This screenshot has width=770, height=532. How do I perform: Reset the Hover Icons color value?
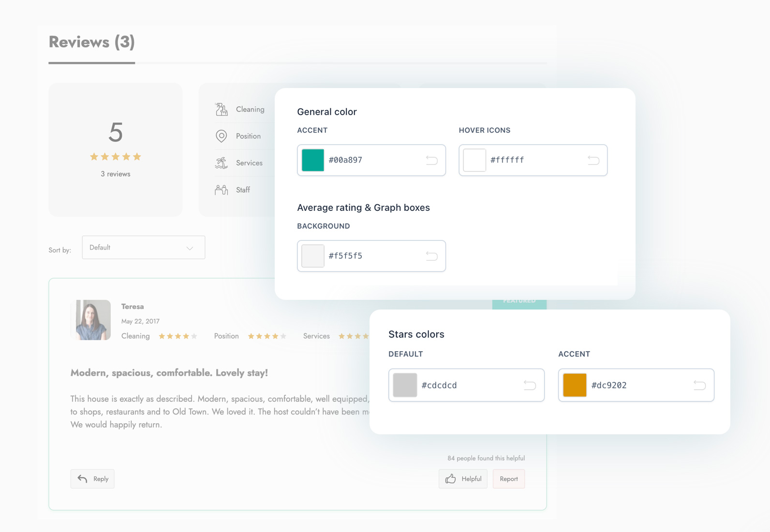(593, 160)
